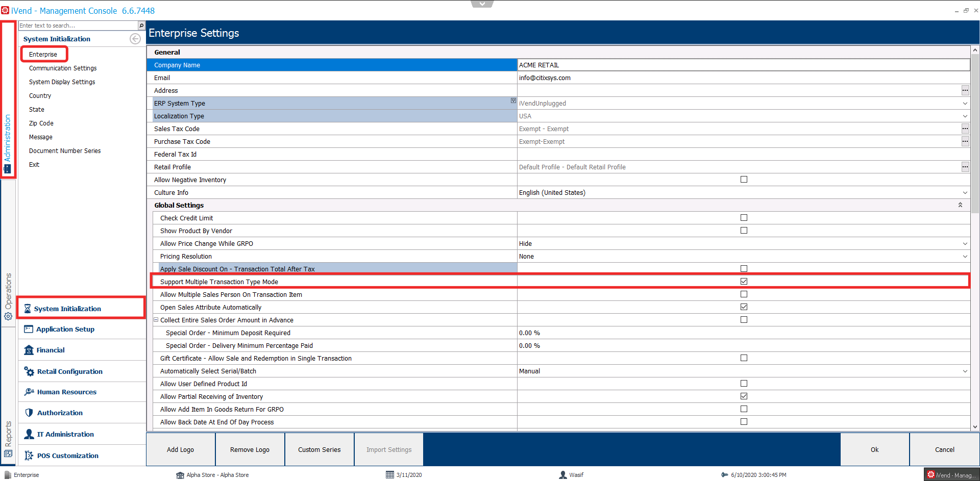Open Localization Type dropdown
The height and width of the screenshot is (481, 980).
[x=965, y=116]
